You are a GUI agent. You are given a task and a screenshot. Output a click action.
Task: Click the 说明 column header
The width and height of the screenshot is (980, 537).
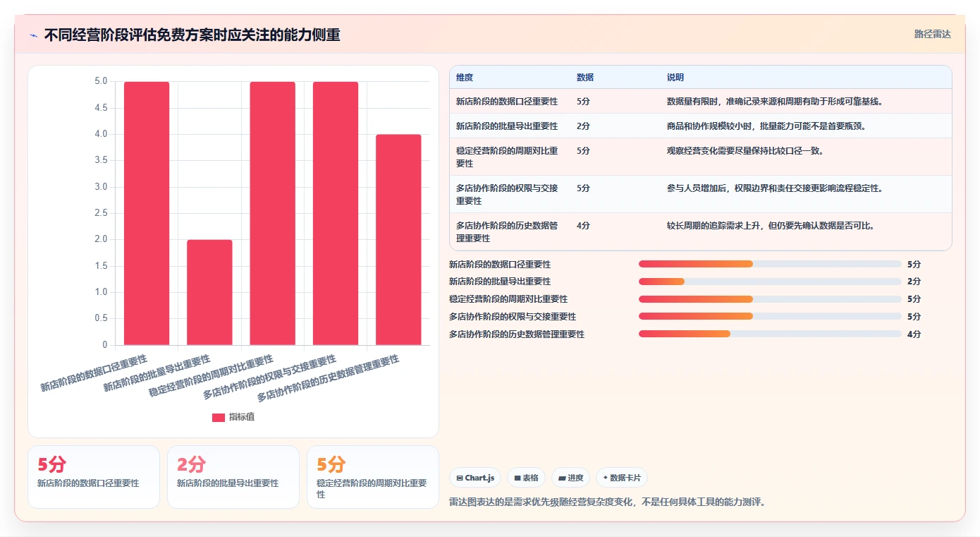click(675, 78)
